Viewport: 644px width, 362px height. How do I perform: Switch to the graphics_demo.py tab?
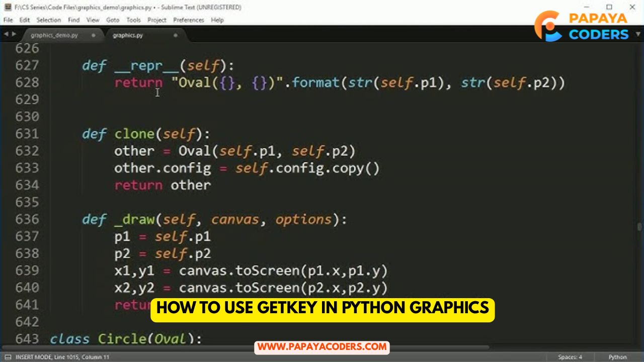(x=54, y=36)
